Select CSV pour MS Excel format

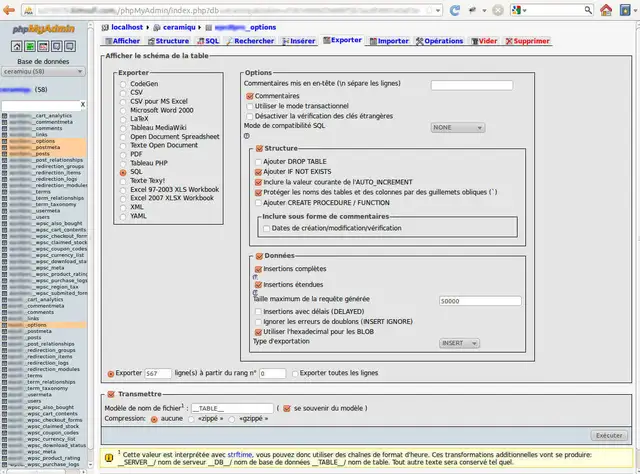tap(123, 102)
